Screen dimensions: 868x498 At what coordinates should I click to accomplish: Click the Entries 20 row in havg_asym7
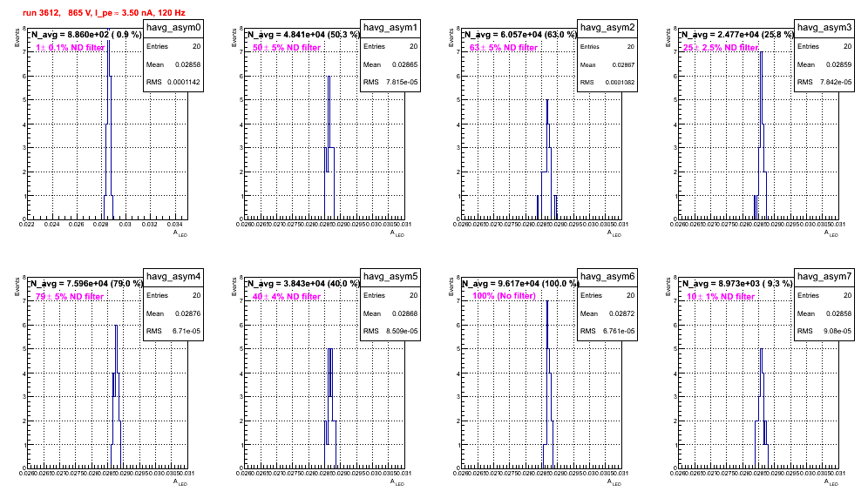824,295
